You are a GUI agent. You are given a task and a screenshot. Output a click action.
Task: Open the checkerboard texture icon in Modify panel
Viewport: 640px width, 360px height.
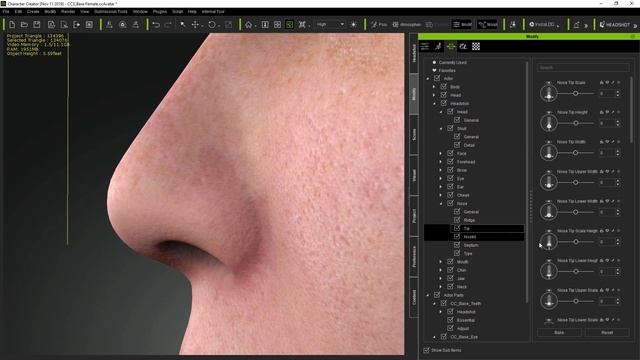476,47
